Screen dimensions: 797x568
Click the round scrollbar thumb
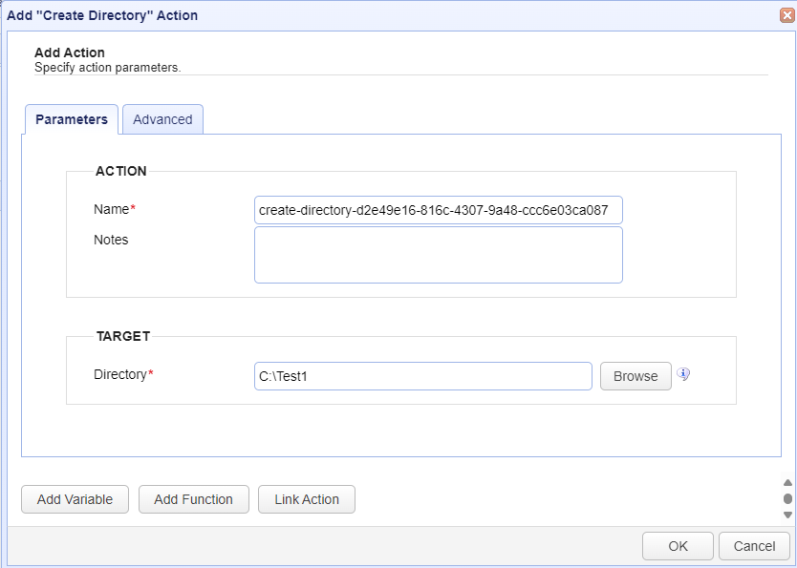[787, 498]
